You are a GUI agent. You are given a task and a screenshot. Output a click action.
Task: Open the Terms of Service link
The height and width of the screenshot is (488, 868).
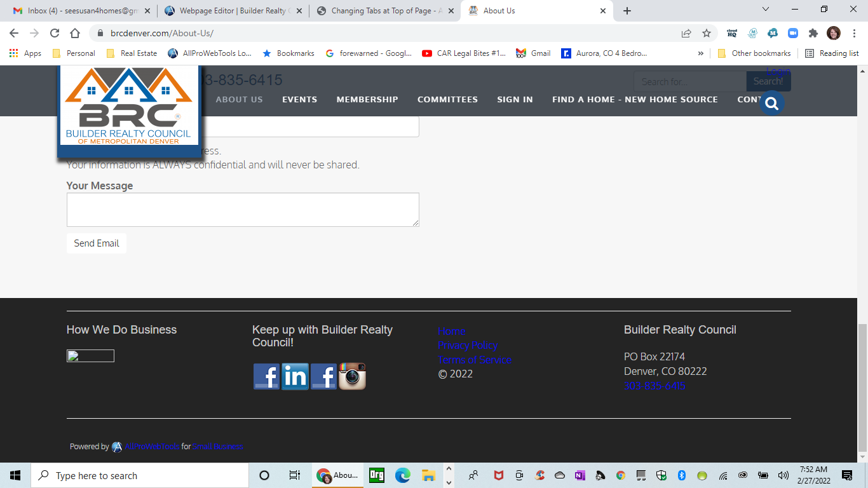click(474, 360)
